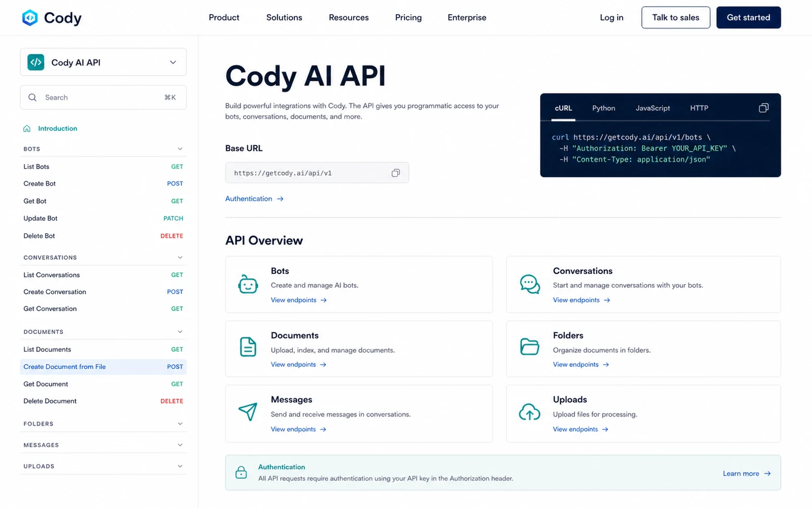Click the Log in link
The width and height of the screenshot is (812, 508).
coord(612,18)
